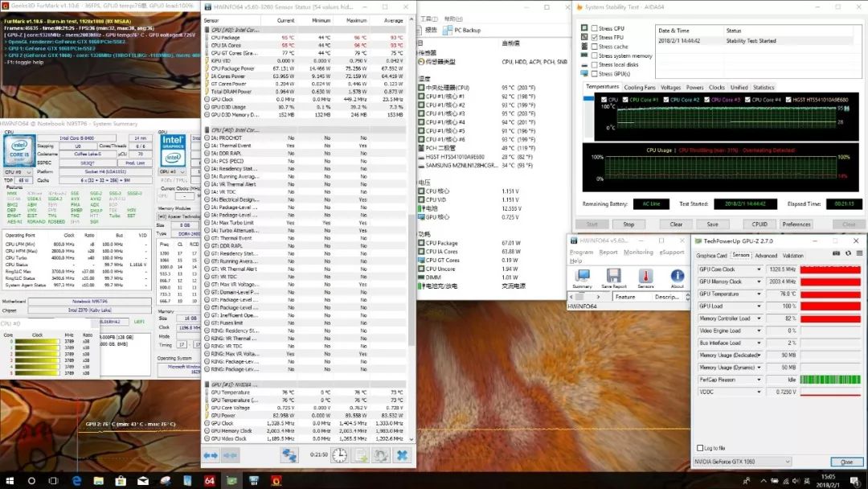The height and width of the screenshot is (489, 868).
Task: Open the GPU Core Clock dropdown
Action: click(759, 269)
